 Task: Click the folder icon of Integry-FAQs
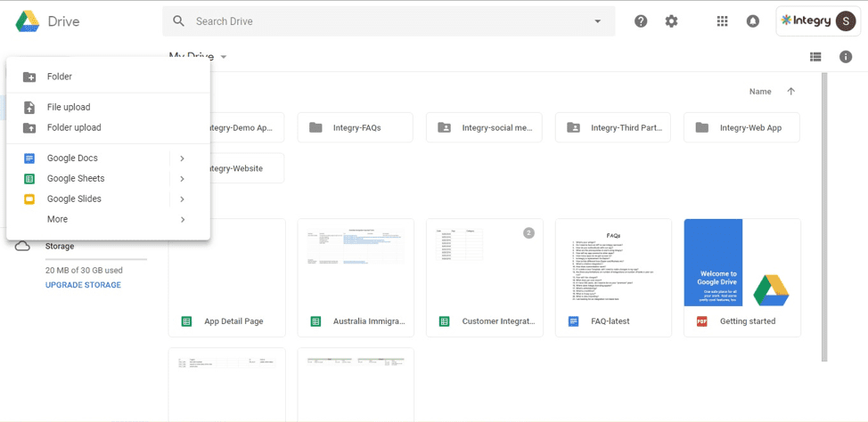[x=315, y=128]
